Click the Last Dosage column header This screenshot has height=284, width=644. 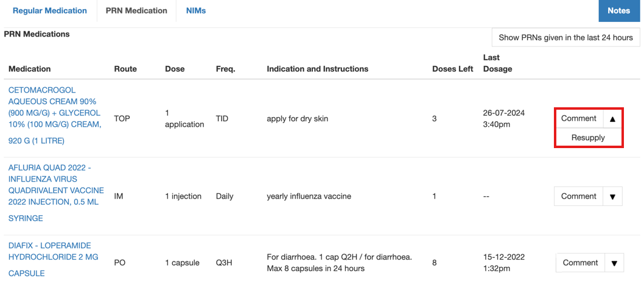pos(497,63)
